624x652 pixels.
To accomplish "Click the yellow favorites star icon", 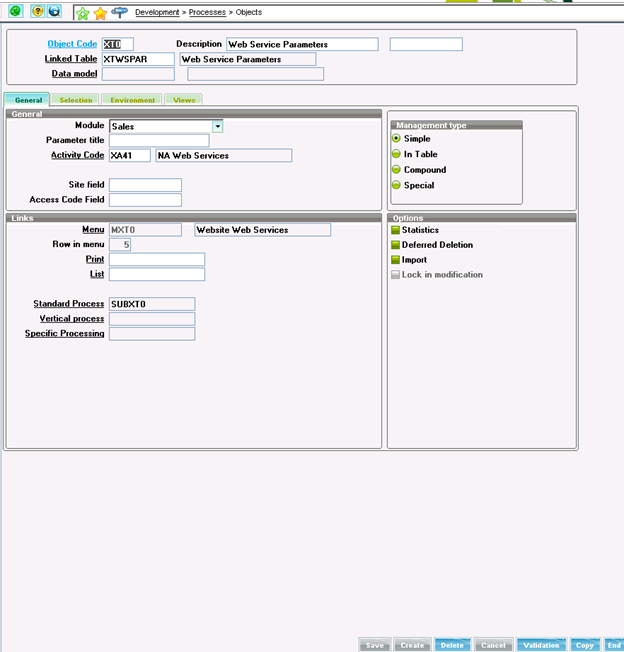I will point(100,13).
